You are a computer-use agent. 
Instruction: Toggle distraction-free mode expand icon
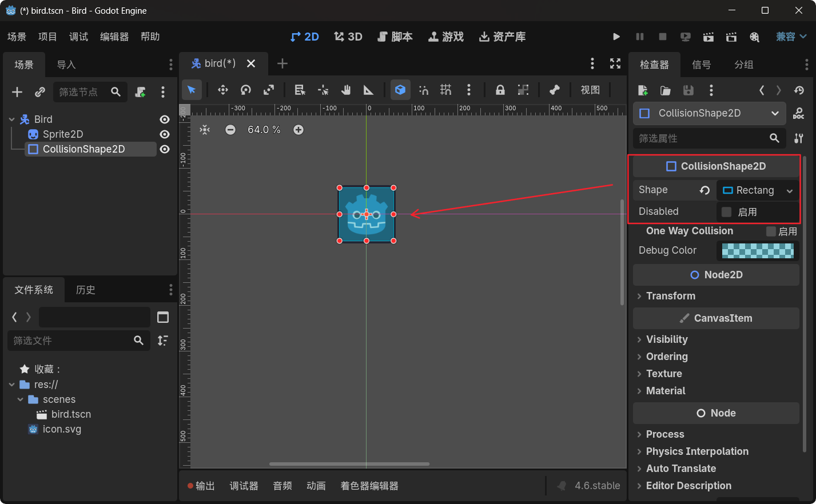tap(615, 63)
